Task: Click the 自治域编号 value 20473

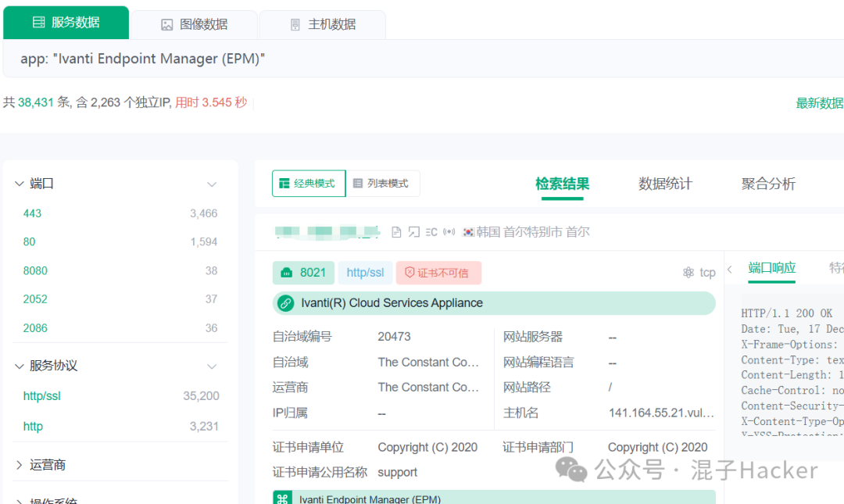Action: [394, 337]
